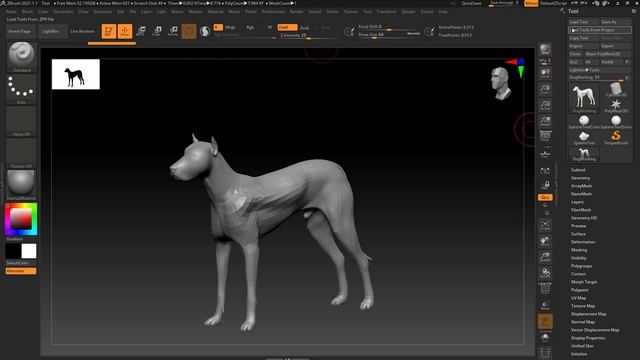Expand the Subtool subpalette

point(578,170)
